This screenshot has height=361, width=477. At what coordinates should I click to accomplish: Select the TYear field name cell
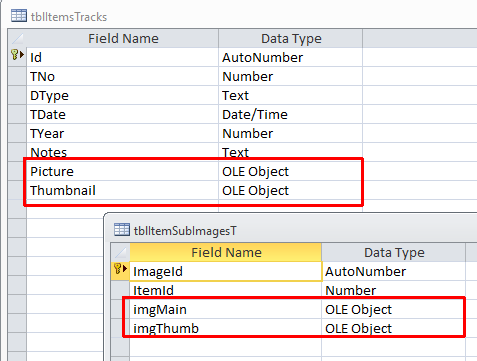pos(123,133)
